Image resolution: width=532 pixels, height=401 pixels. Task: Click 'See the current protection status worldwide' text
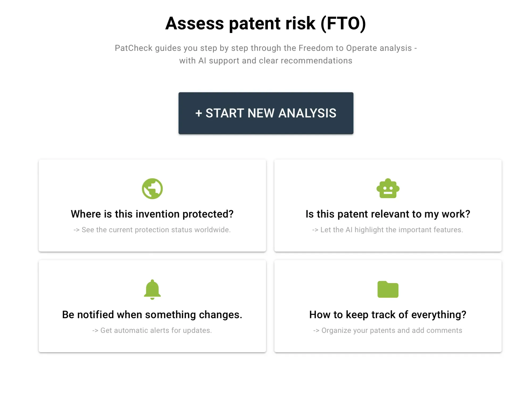click(x=152, y=230)
